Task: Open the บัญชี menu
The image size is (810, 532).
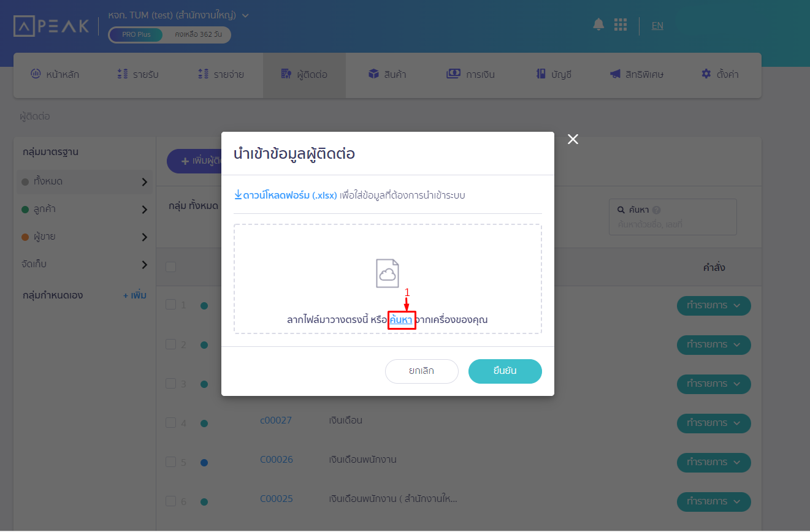Action: (x=554, y=75)
